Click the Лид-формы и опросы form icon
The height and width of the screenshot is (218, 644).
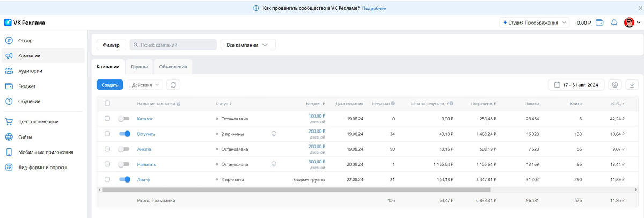pyautogui.click(x=9, y=167)
